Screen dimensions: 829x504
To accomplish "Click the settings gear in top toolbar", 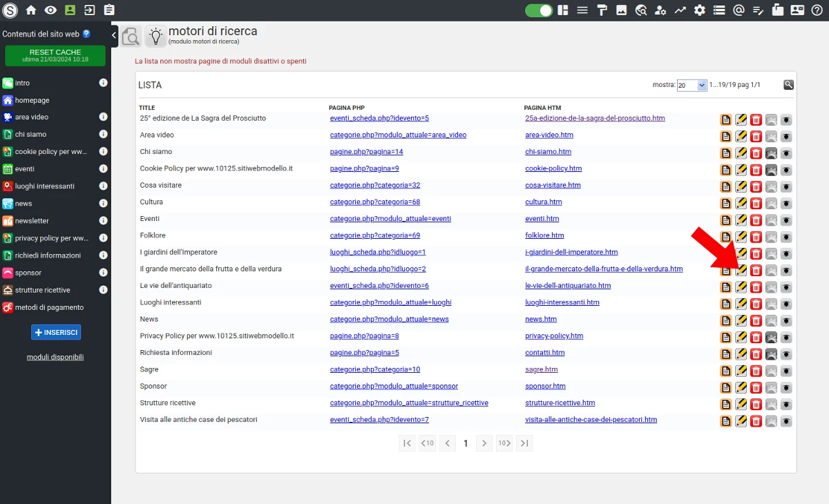I will (x=700, y=10).
